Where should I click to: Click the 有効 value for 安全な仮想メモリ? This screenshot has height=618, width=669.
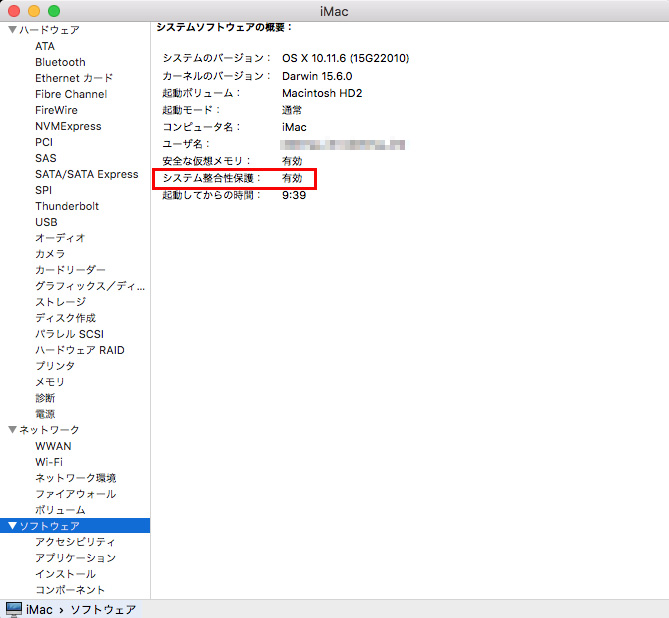point(292,161)
